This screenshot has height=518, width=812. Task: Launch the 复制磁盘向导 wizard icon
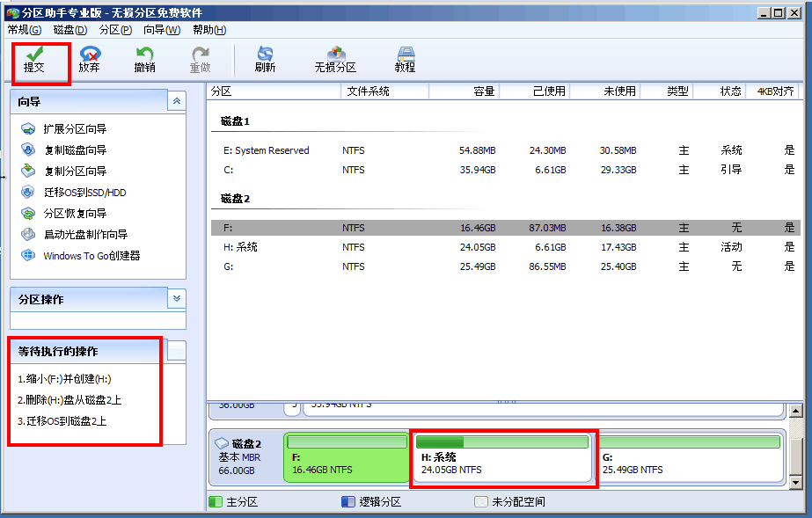pos(76,150)
